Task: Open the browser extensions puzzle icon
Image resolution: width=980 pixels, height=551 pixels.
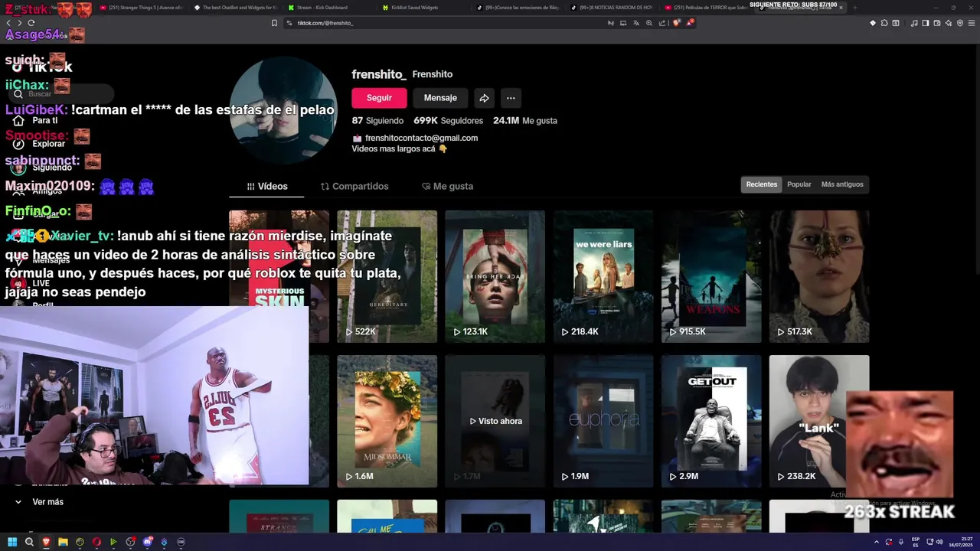Action: coord(884,23)
